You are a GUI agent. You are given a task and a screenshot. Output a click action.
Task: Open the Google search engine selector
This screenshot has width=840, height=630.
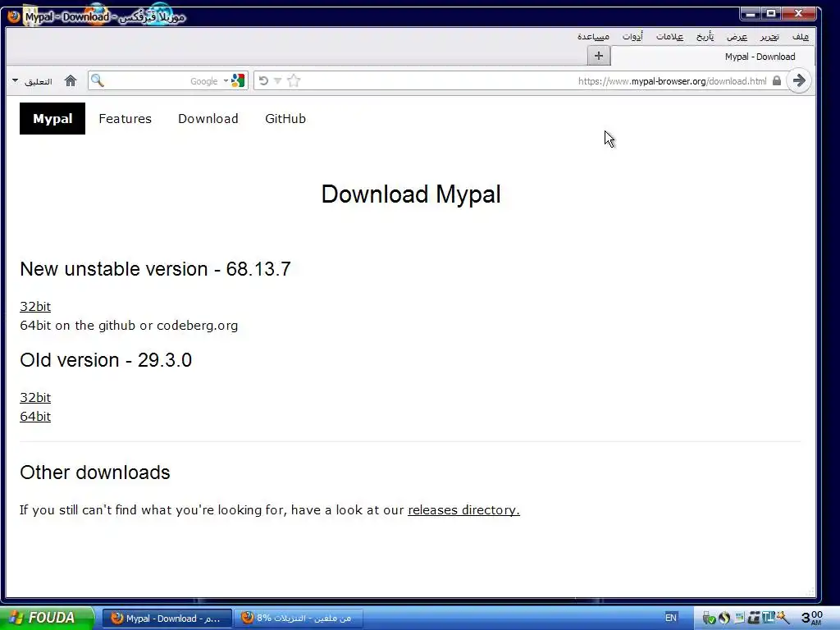pos(234,81)
